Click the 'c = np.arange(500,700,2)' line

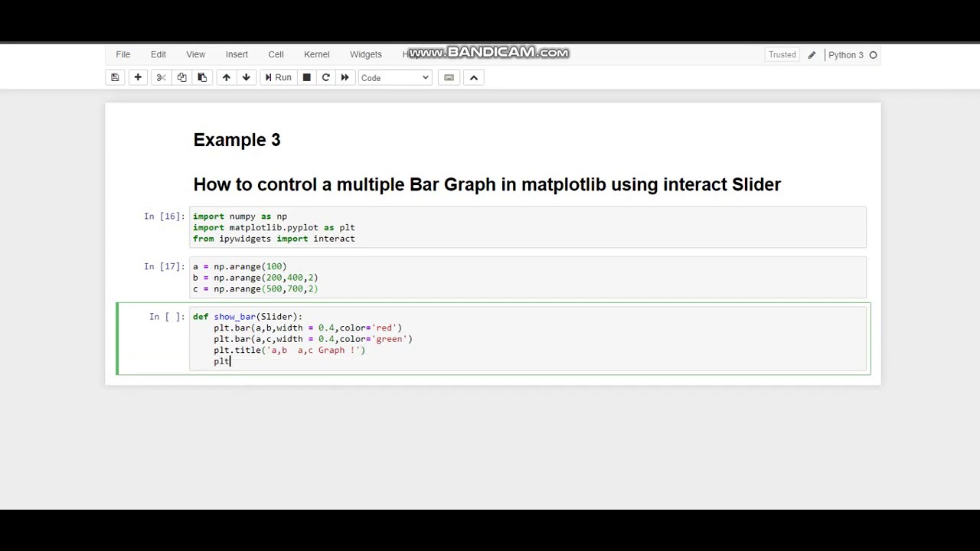point(255,289)
